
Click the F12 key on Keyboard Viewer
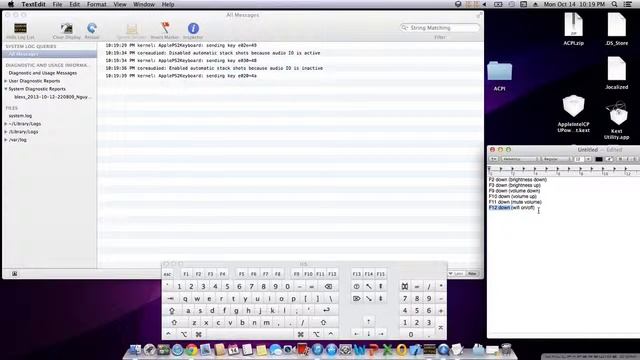[x=332, y=274]
